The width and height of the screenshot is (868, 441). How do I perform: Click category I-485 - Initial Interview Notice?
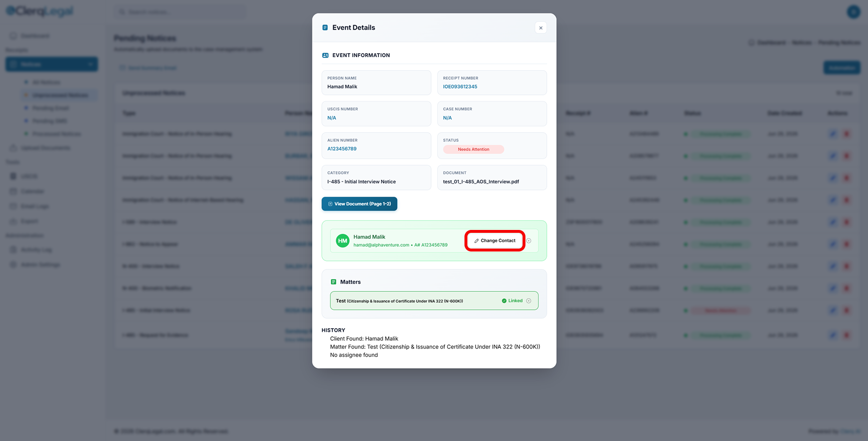tap(361, 182)
